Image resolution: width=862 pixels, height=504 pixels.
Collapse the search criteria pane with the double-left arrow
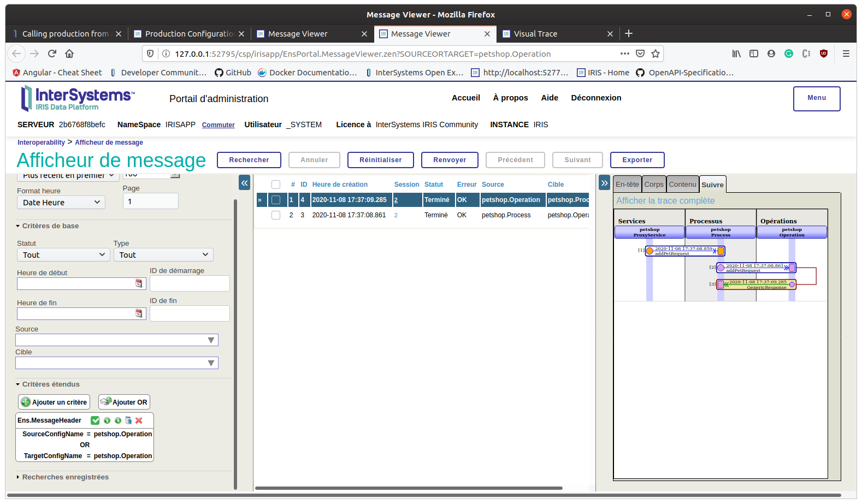245,183
